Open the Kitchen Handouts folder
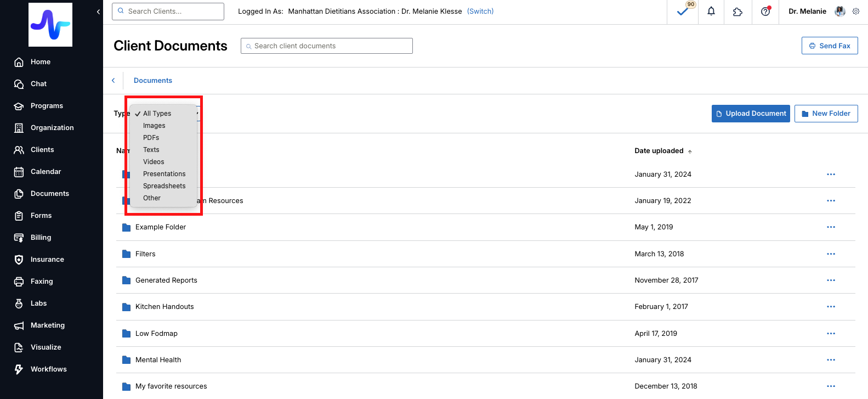Viewport: 868px width, 399px height. (x=164, y=307)
